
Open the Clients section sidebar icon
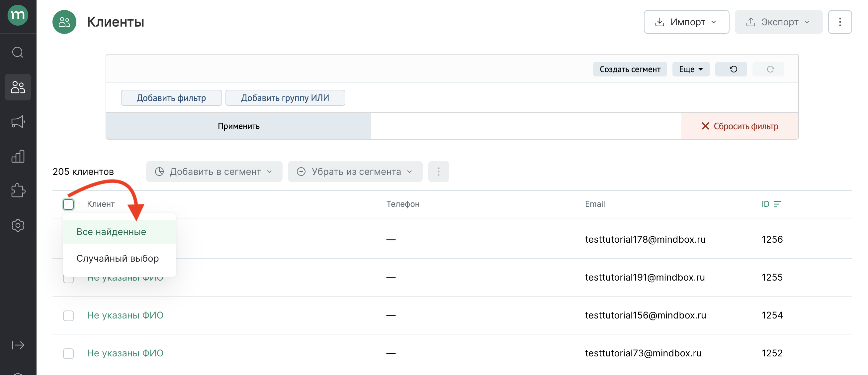pos(18,87)
